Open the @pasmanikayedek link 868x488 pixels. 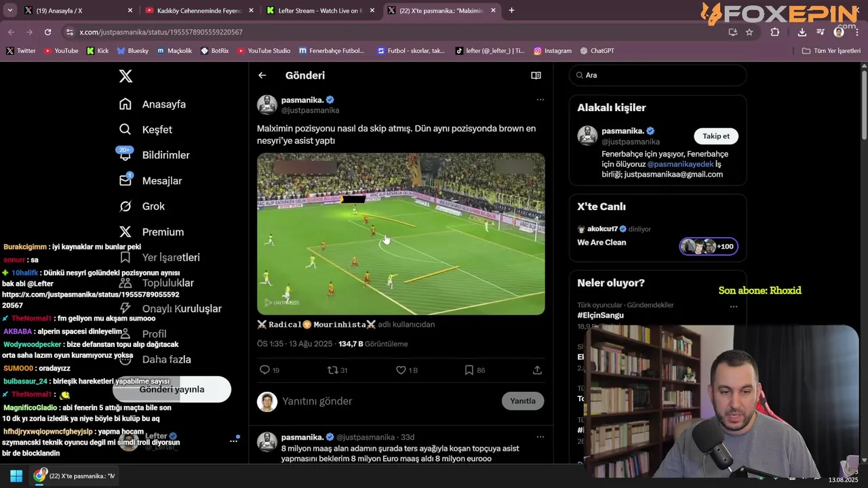click(680, 164)
